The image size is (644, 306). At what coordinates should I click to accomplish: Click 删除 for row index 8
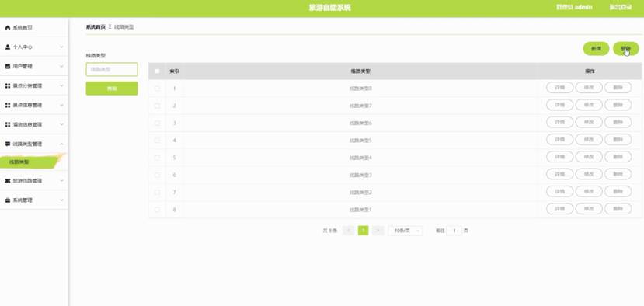tap(618, 209)
